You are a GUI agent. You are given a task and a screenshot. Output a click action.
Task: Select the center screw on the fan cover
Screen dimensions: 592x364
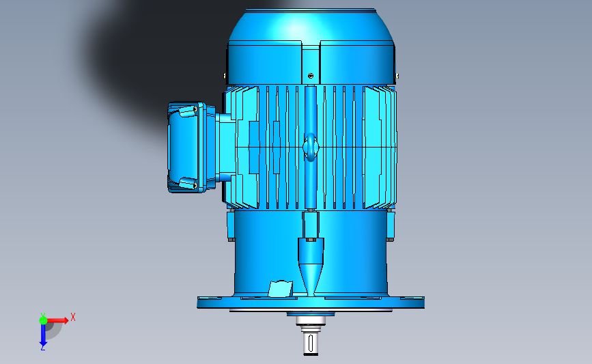pyautogui.click(x=311, y=76)
